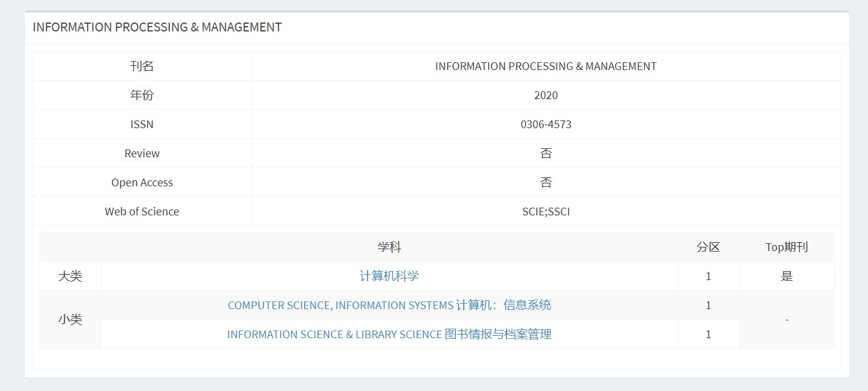The height and width of the screenshot is (391, 868).
Task: Select the journal name value in the 刊名 row
Action: tap(546, 66)
